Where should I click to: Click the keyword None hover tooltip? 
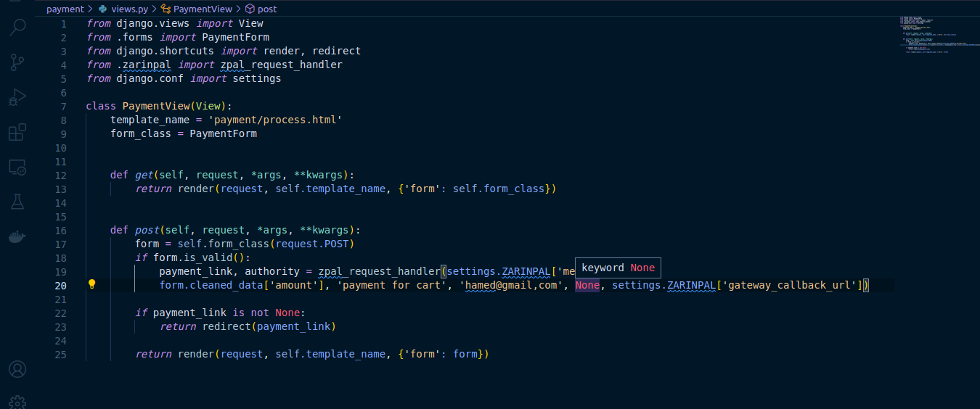pos(618,268)
